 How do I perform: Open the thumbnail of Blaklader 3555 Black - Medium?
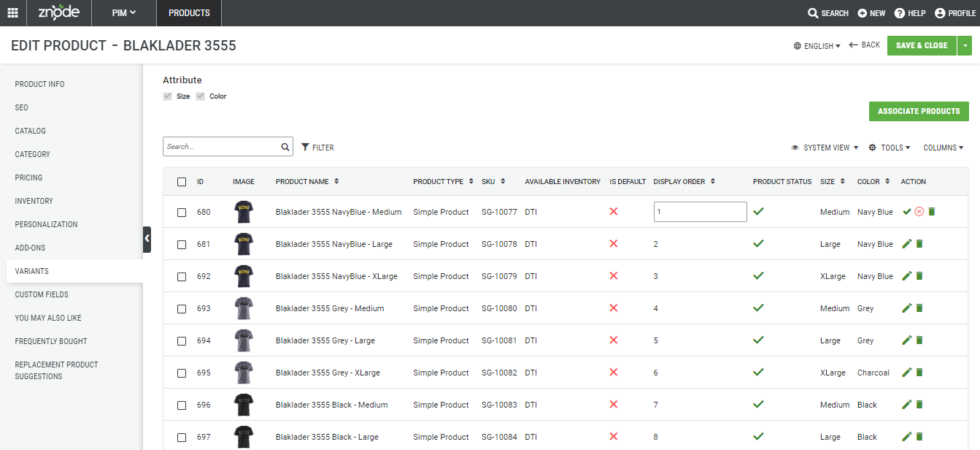click(243, 405)
